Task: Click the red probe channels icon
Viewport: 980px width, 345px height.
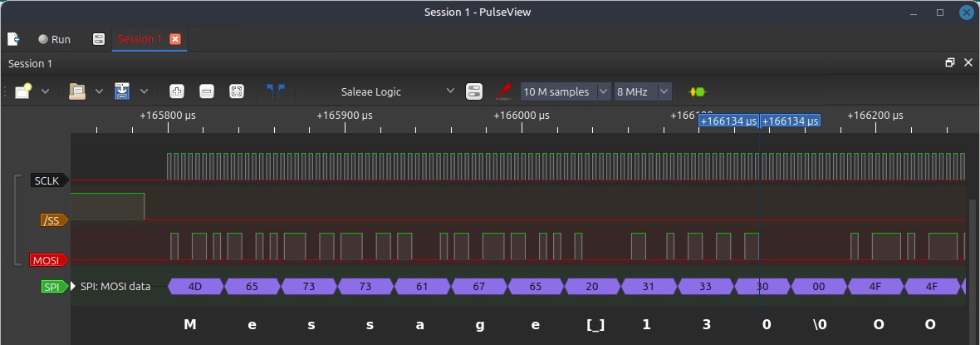Action: pos(503,91)
